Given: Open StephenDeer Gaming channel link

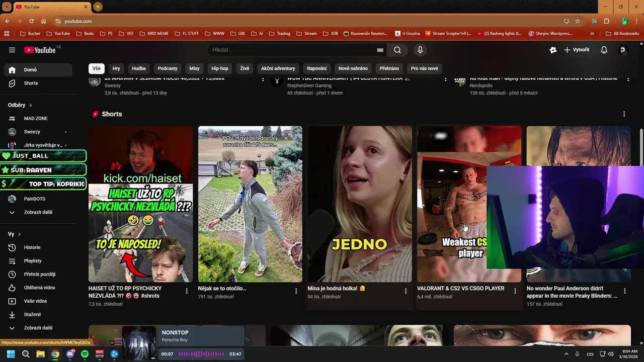Looking at the screenshot, I should coord(309,85).
